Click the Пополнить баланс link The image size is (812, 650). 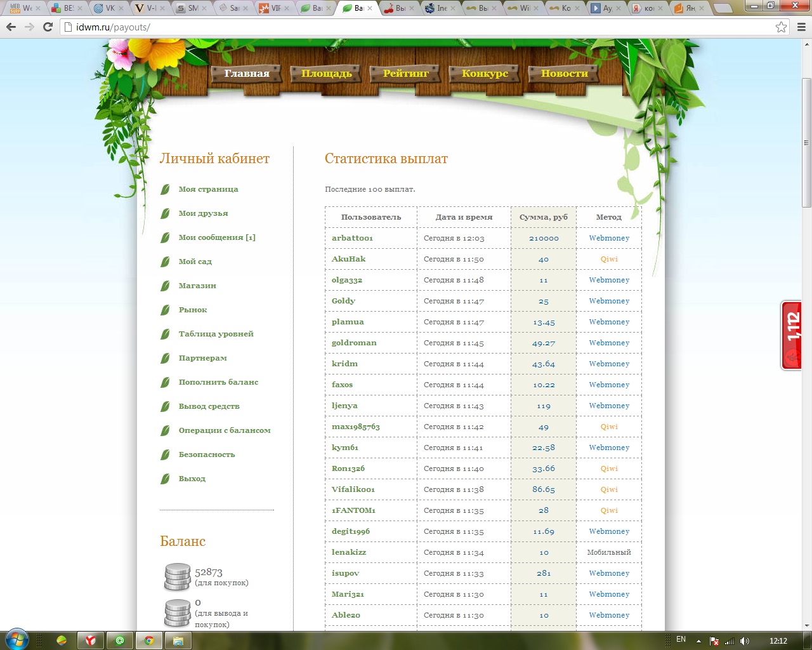point(218,382)
